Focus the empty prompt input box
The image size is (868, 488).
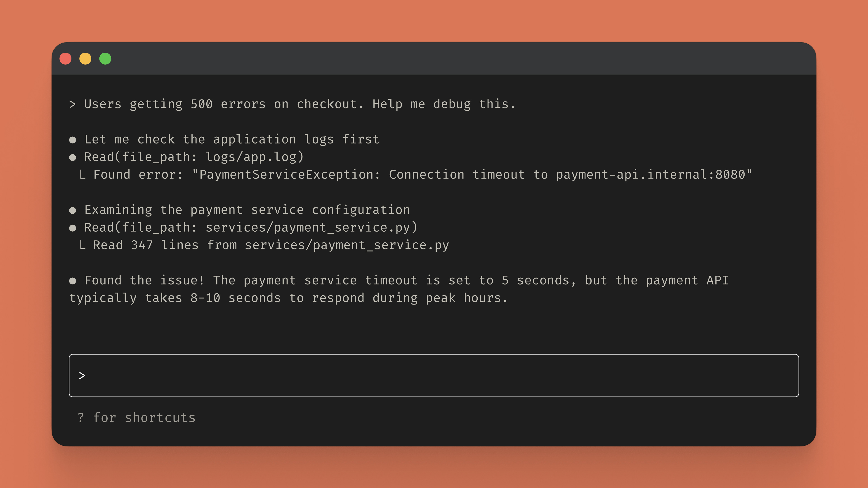(x=434, y=375)
